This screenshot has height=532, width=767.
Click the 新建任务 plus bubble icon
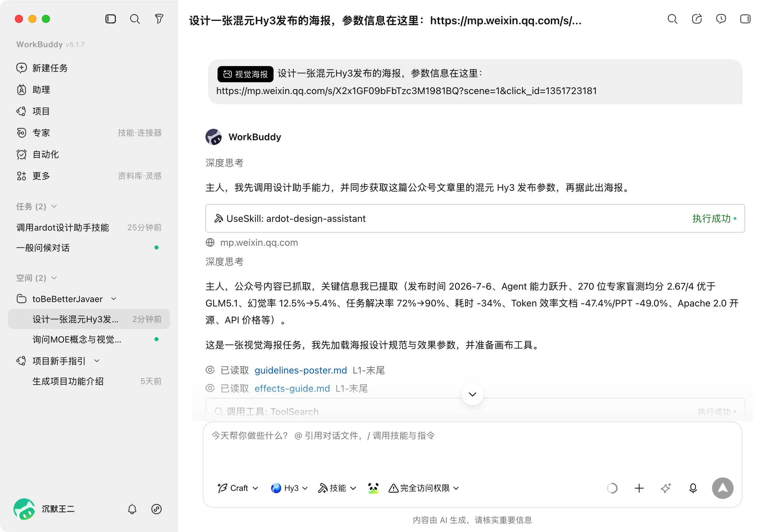point(22,68)
